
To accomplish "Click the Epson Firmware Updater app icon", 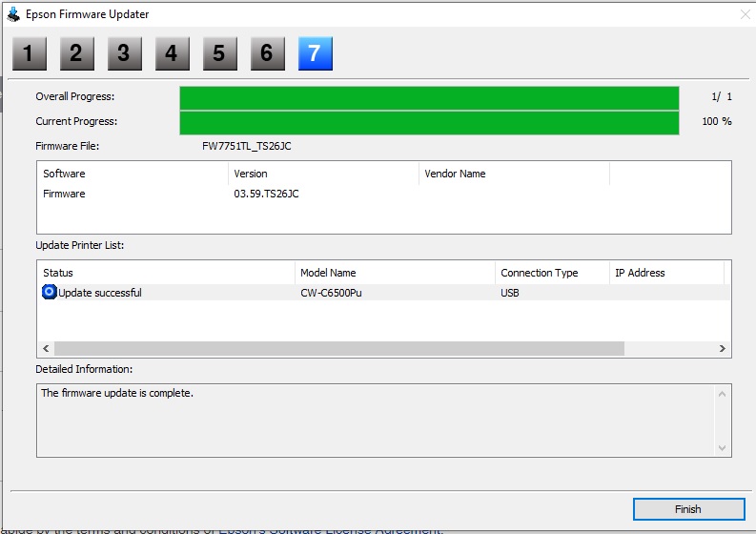I will (13, 14).
